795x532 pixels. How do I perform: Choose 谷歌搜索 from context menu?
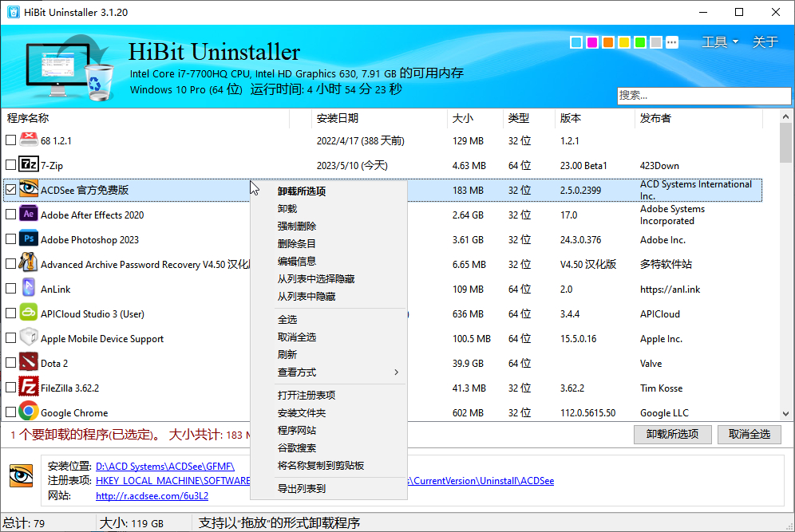[x=329, y=448]
